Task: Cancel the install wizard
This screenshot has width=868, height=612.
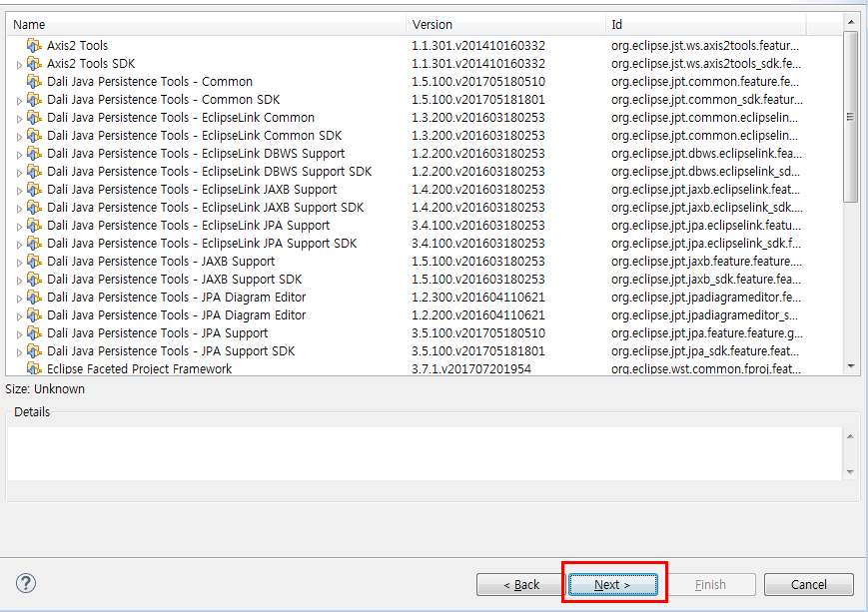Action: tap(809, 584)
